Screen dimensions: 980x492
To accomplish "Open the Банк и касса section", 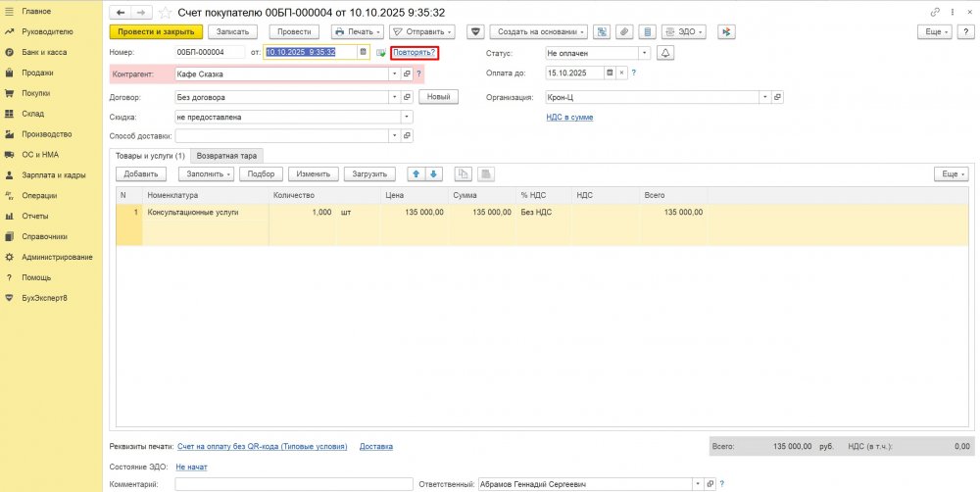I will pos(44,52).
